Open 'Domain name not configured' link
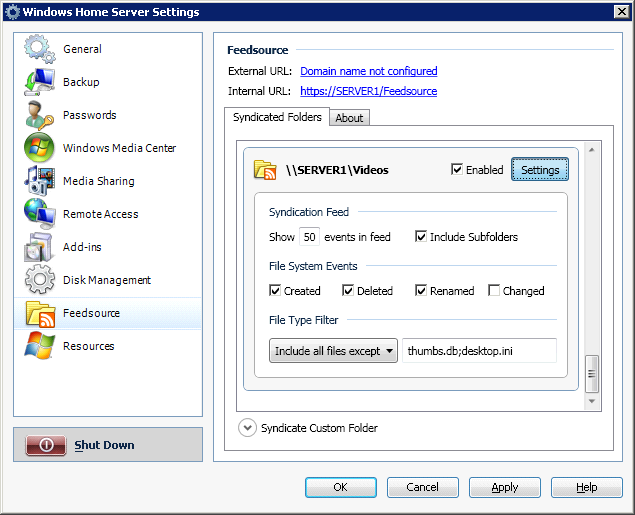Image resolution: width=635 pixels, height=515 pixels. [369, 71]
